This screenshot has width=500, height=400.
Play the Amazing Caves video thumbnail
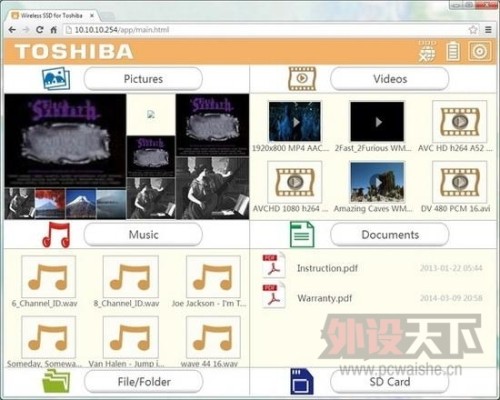(x=377, y=182)
